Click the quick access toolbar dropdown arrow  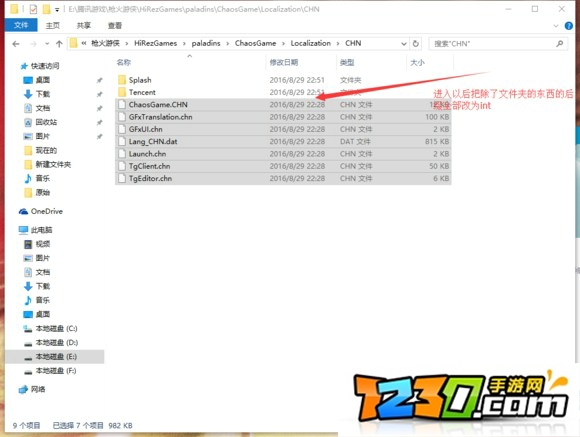point(57,9)
